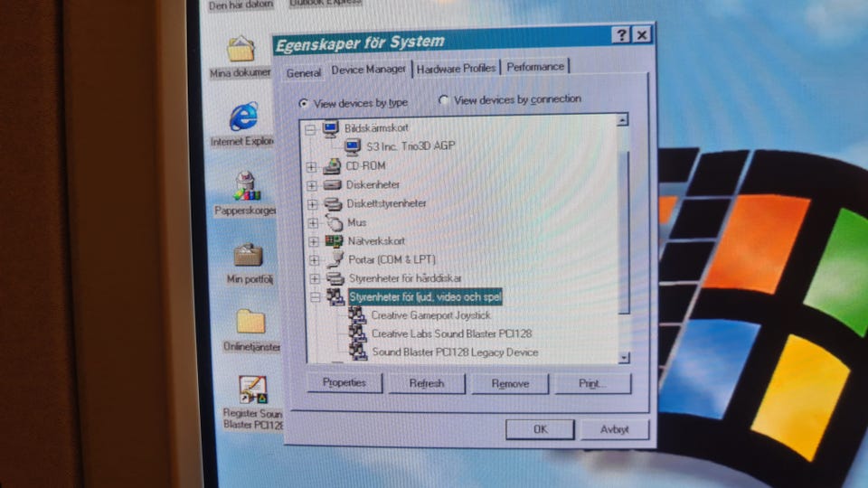Select the Mus label

(356, 222)
